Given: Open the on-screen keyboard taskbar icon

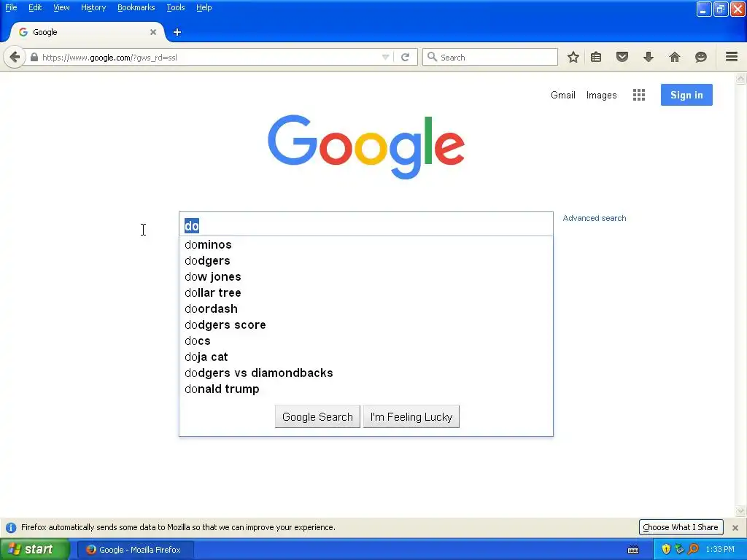Looking at the screenshot, I should pos(633,550).
